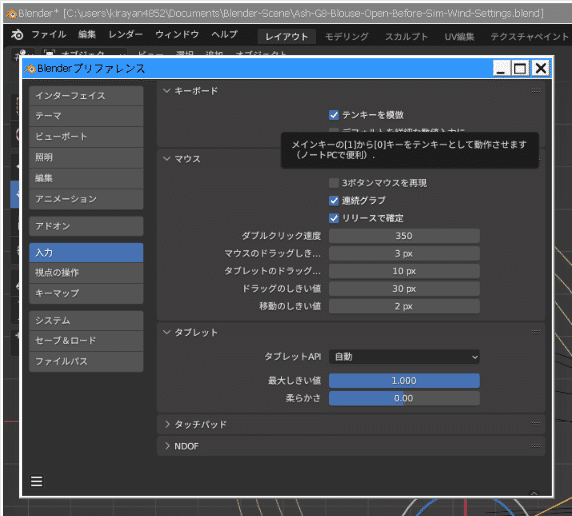
Task: Click the NDOF panel drag-handle dots
Action: (x=536, y=446)
